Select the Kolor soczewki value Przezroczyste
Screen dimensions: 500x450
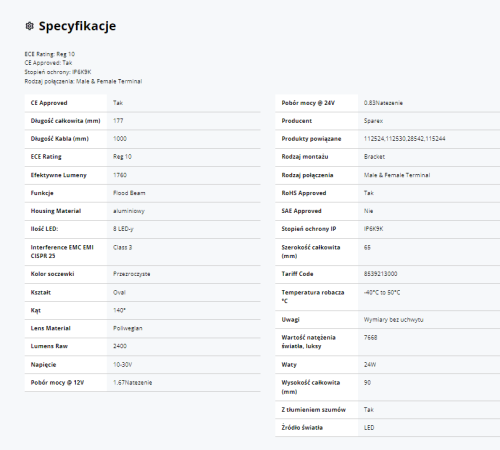(x=132, y=274)
